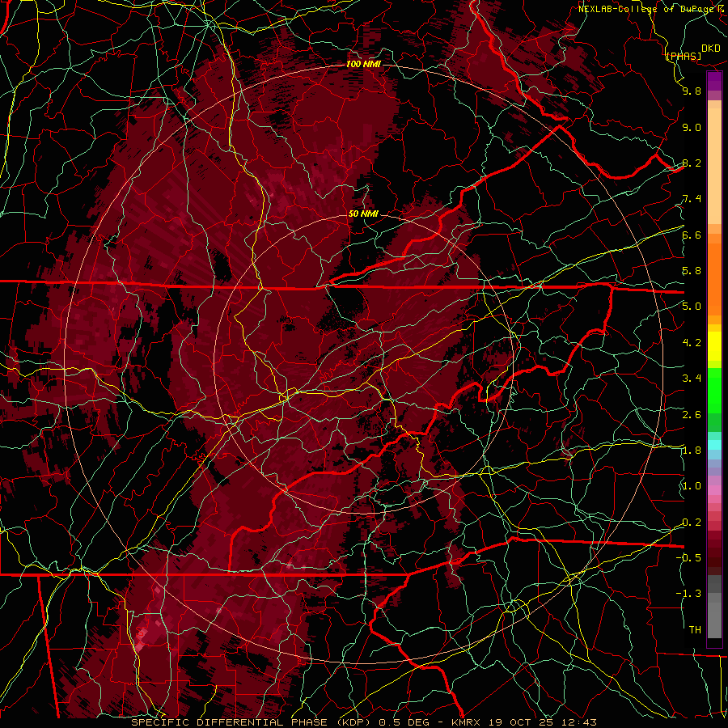Image resolution: width=728 pixels, height=728 pixels.
Task: Pick the pink segment of the color bar
Action: tap(714, 490)
